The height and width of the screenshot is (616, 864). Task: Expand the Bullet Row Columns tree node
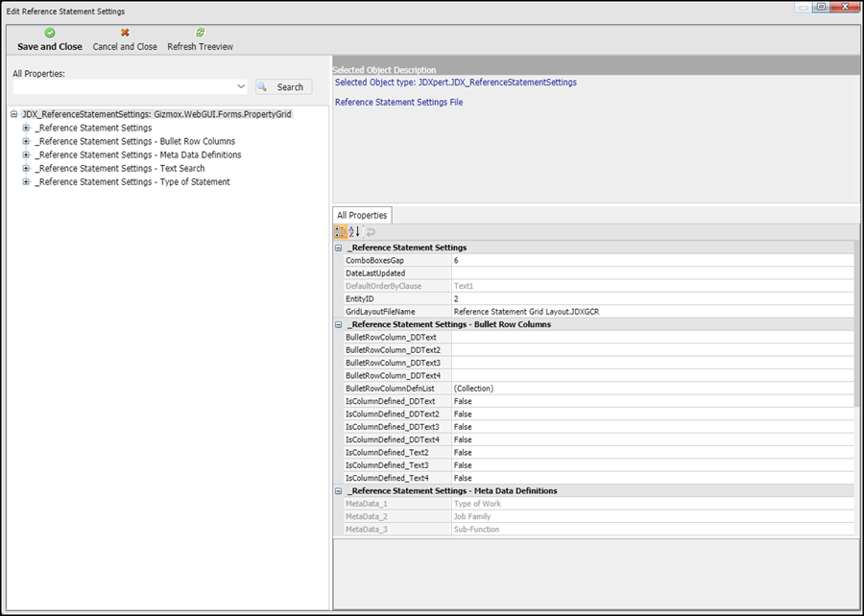(x=27, y=141)
